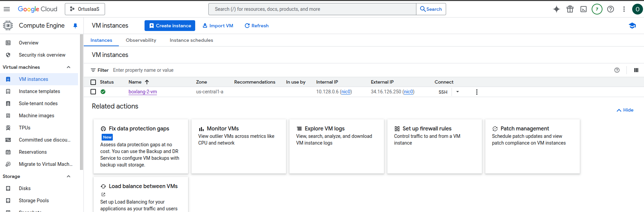
Task: Open Instance templates in sidebar
Action: tap(39, 91)
